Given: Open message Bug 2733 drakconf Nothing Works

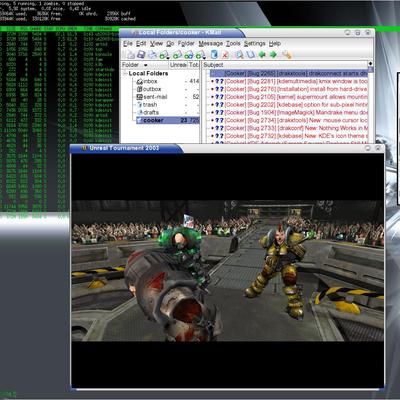Looking at the screenshot, I should click(x=289, y=128).
